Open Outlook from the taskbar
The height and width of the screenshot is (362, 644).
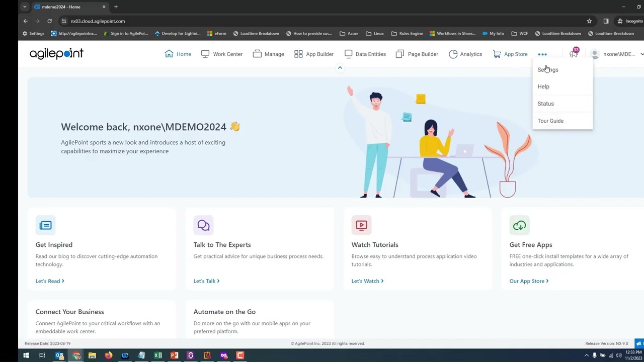tap(59, 355)
